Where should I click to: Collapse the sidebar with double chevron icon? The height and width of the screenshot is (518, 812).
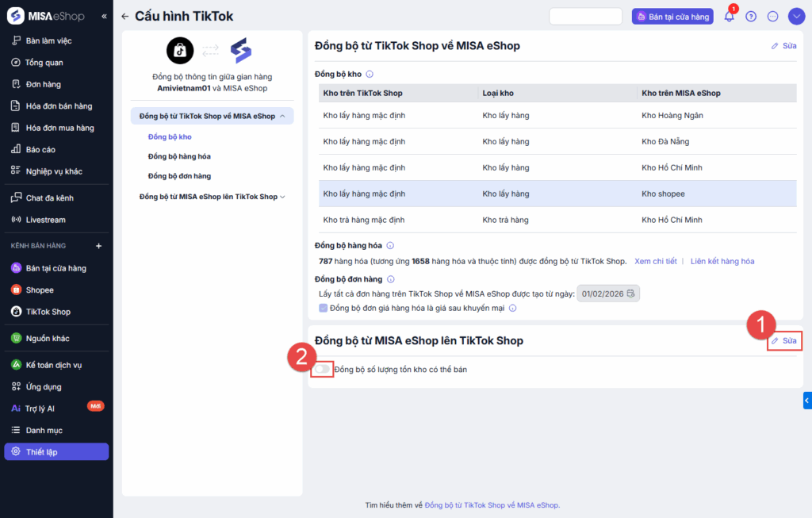105,17
